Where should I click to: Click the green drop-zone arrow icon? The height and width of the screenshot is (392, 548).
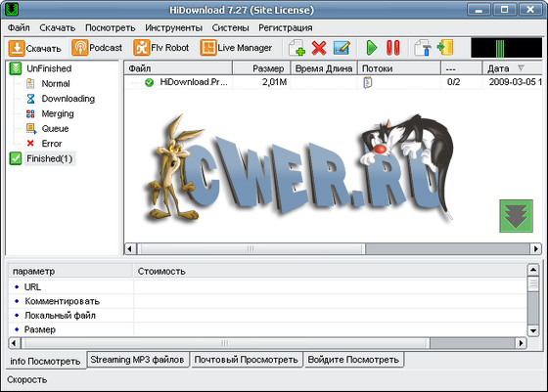pyautogui.click(x=516, y=216)
